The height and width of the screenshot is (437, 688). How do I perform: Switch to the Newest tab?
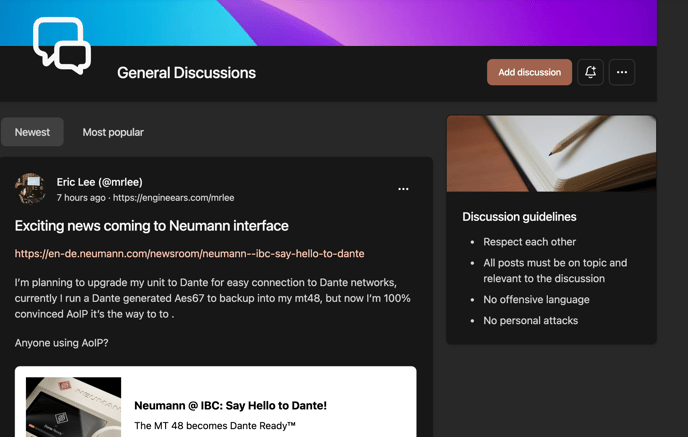pyautogui.click(x=32, y=132)
